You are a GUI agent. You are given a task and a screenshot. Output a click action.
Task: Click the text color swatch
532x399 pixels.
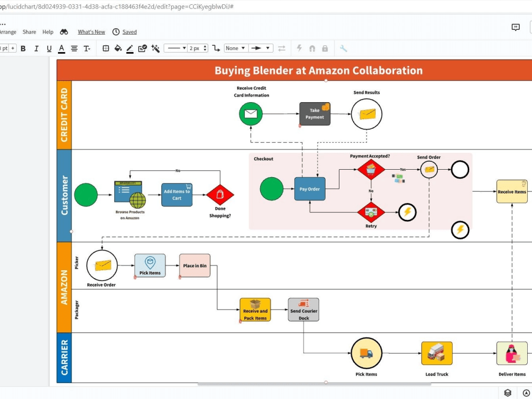pos(61,48)
